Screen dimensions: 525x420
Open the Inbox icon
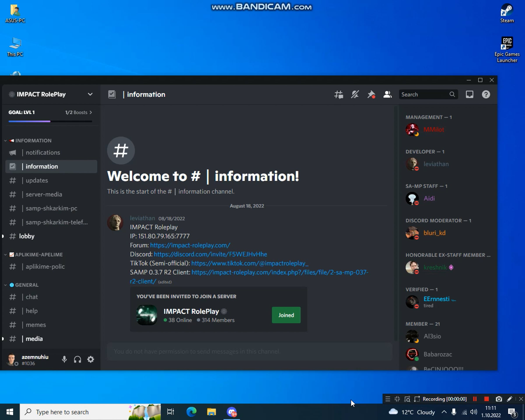coord(469,94)
